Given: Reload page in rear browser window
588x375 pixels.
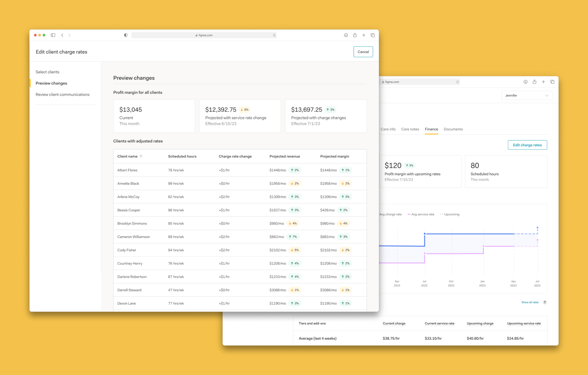Looking at the screenshot, I should pyautogui.click(x=457, y=82).
